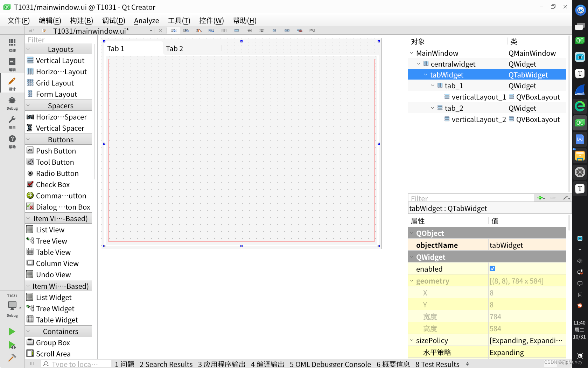Select the Check Box widget entry
Image resolution: width=588 pixels, height=368 pixels.
pyautogui.click(x=53, y=184)
